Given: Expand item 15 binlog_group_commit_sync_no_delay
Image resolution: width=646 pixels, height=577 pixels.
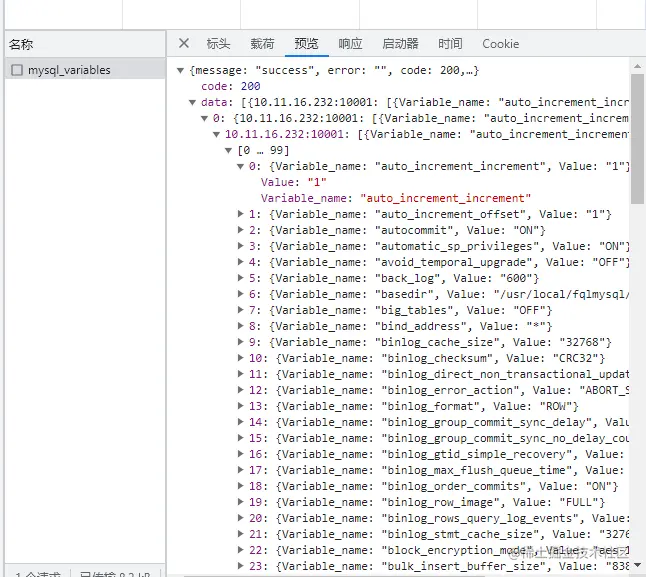Looking at the screenshot, I should click(240, 438).
